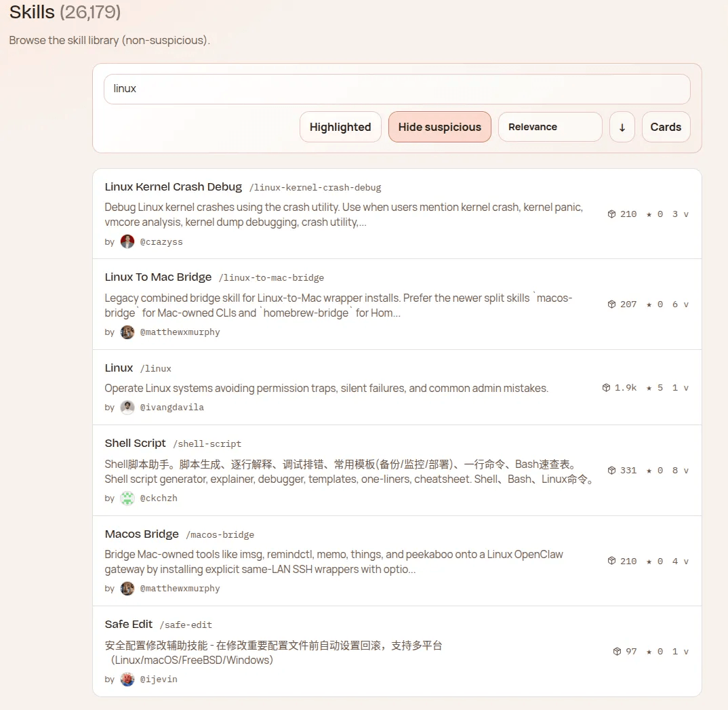Click avatar next to @ivangdavila
The width and height of the screenshot is (728, 710).
click(x=127, y=408)
